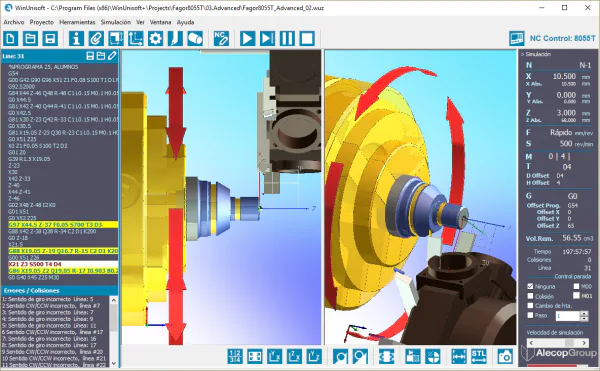Export the part as STL

coord(479,356)
